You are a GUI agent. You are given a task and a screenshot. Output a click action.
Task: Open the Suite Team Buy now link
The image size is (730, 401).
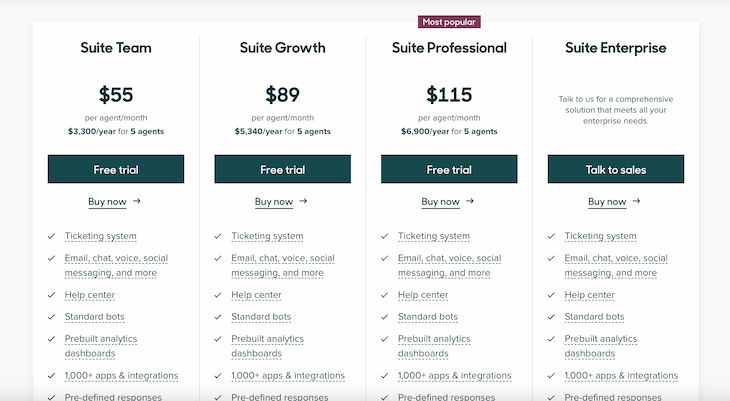(x=107, y=202)
